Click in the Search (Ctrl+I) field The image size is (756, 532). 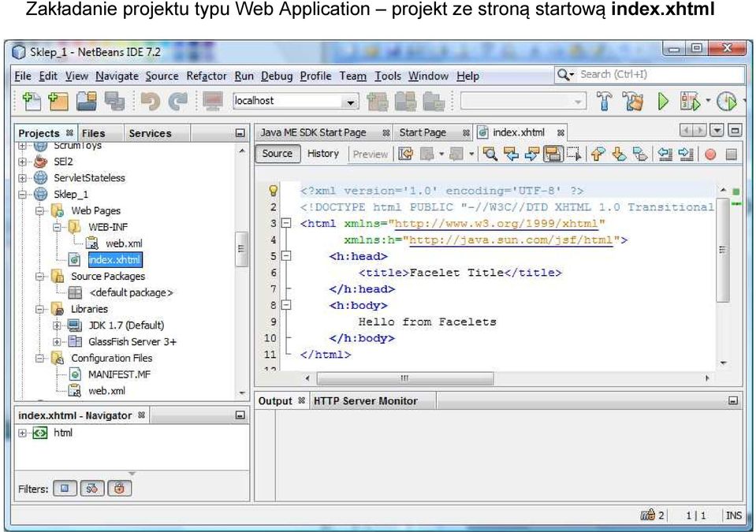[x=660, y=75]
